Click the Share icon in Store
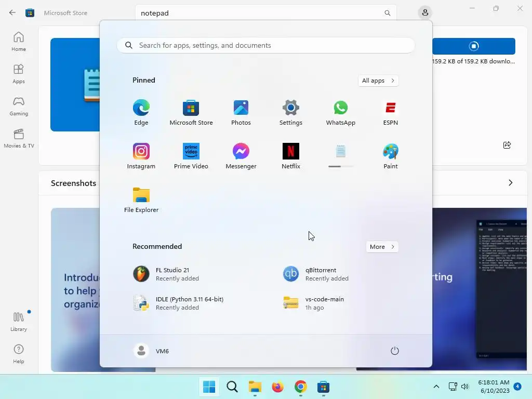 click(x=507, y=145)
